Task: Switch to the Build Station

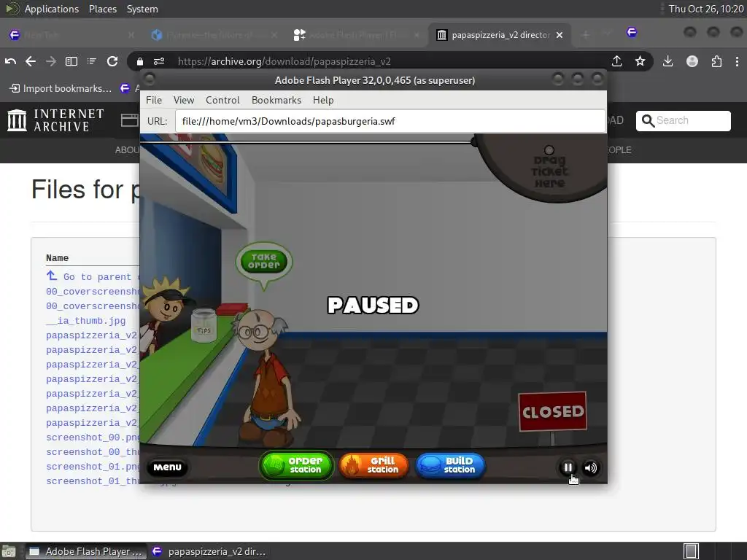Action: click(451, 465)
